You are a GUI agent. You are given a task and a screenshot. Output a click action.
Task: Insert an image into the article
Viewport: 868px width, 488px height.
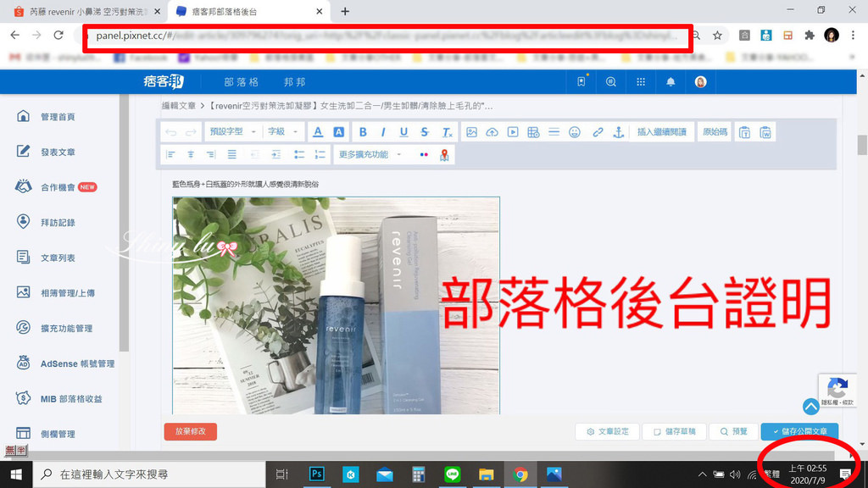(471, 132)
